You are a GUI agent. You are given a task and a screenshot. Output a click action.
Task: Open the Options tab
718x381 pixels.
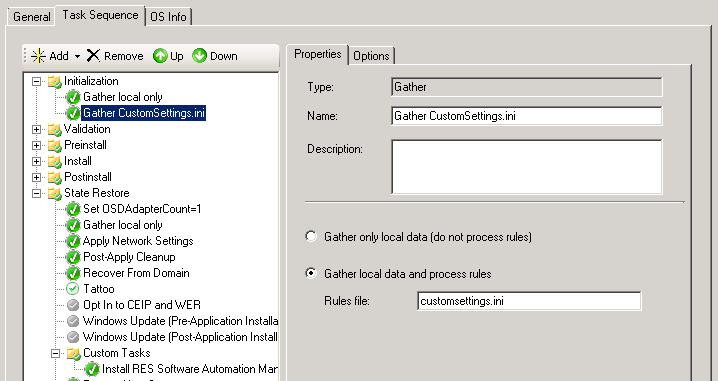coord(371,56)
